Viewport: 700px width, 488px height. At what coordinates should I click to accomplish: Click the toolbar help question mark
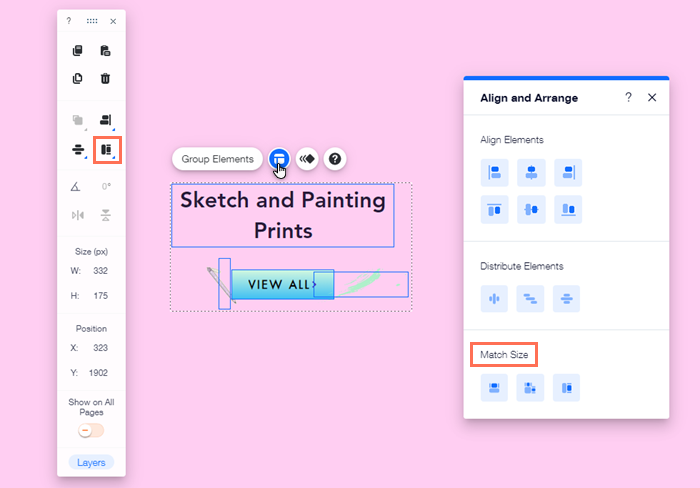pos(69,21)
